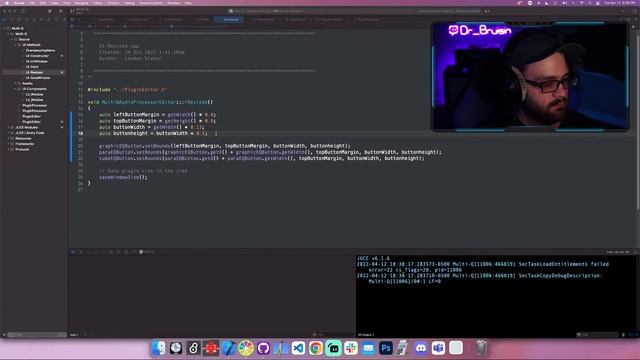Click the buttonWidth declaration line
Viewport: 640px width, 360px height.
(151, 127)
